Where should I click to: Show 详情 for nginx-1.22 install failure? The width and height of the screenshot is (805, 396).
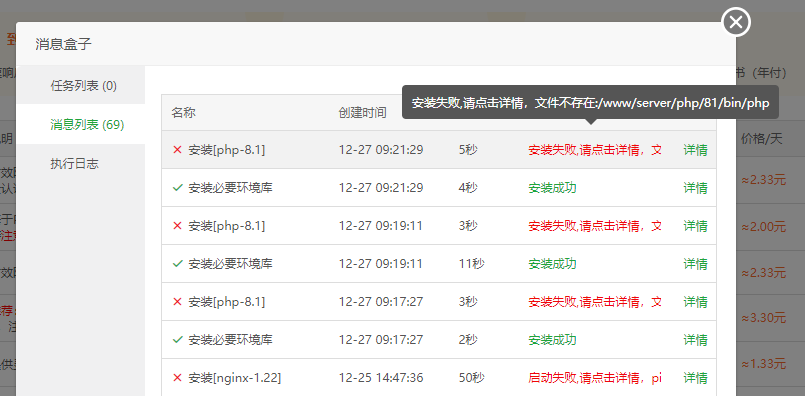(695, 378)
